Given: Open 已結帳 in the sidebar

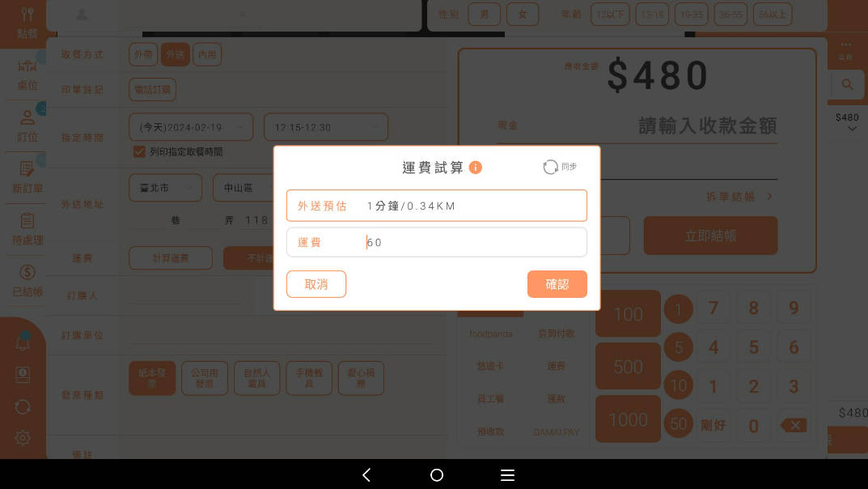Looking at the screenshot, I should [28, 280].
